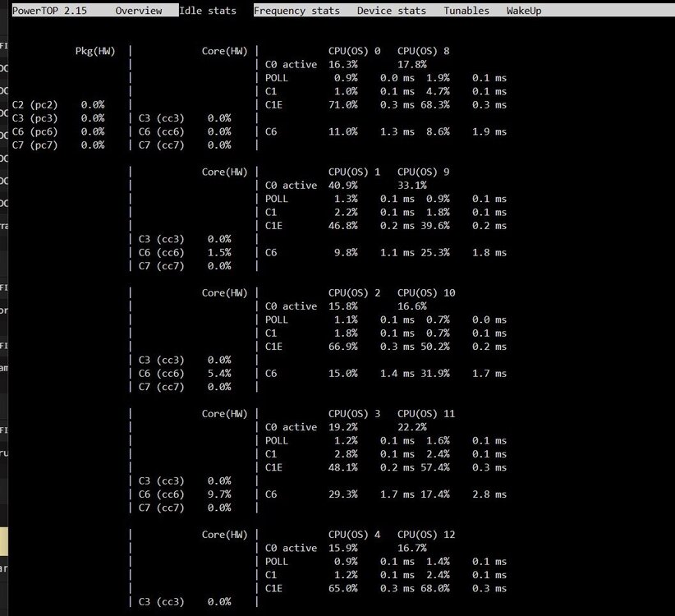Screen dimensions: 675x616
Task: Open the Frequency stats tab
Action: coord(296,11)
